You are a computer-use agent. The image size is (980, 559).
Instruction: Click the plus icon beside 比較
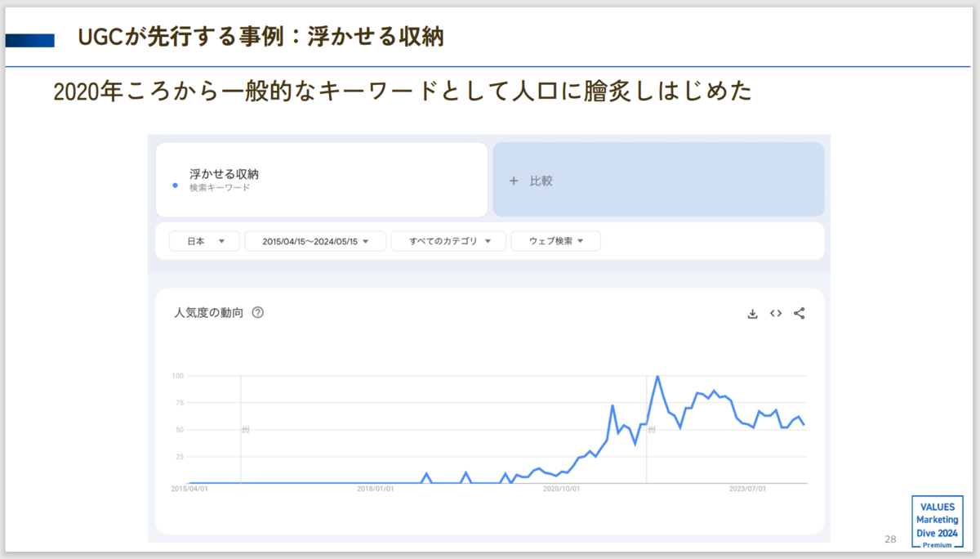(514, 181)
